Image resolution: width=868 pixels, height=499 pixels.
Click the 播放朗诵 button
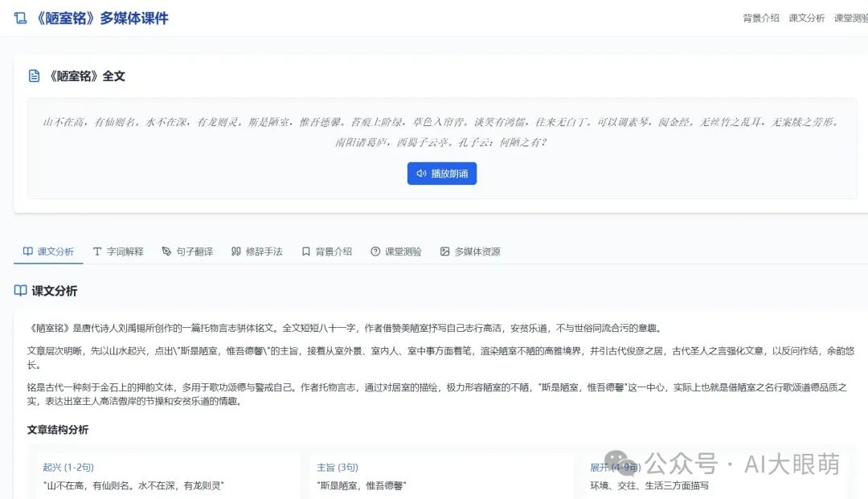[x=442, y=173]
